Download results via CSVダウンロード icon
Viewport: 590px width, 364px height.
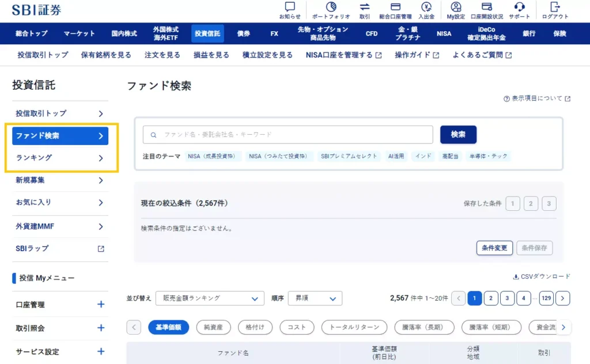pyautogui.click(x=516, y=276)
